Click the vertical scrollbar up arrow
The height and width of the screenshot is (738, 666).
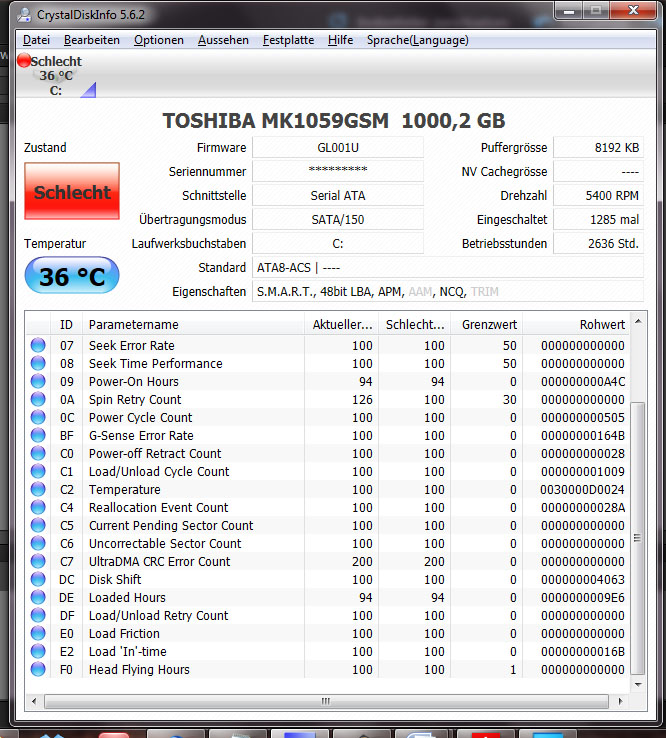[638, 321]
